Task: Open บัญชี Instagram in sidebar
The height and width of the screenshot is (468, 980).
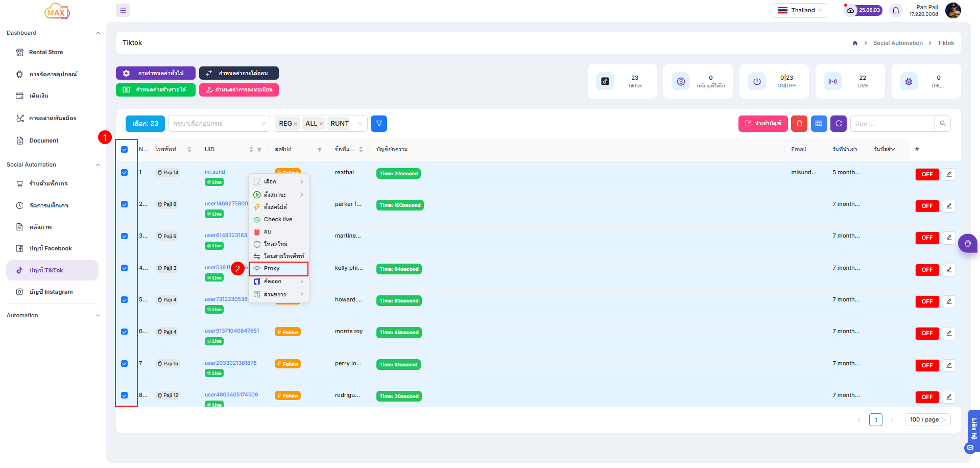Action: (51, 292)
